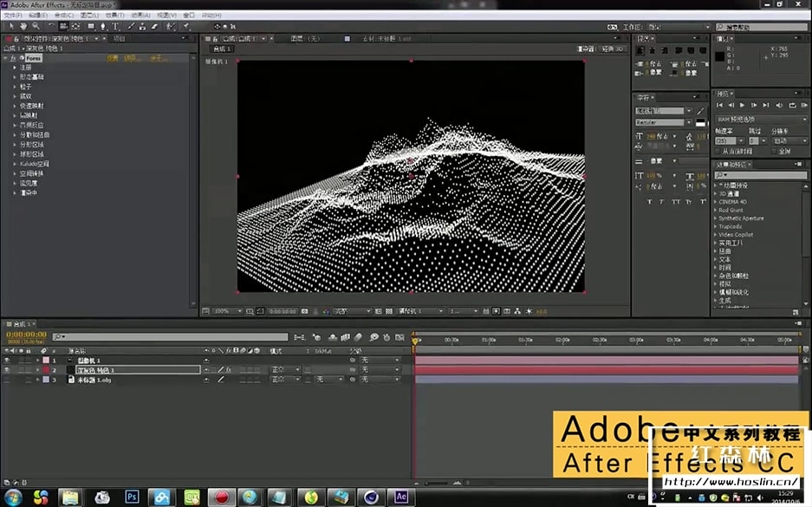This screenshot has width=812, height=507.
Task: Open the 动画(A) menu
Action: pyautogui.click(x=140, y=16)
